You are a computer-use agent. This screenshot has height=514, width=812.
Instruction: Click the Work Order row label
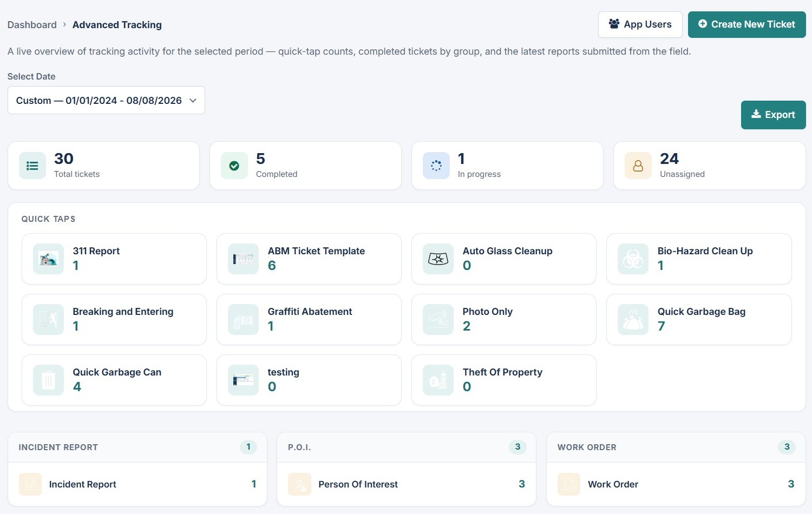click(613, 484)
